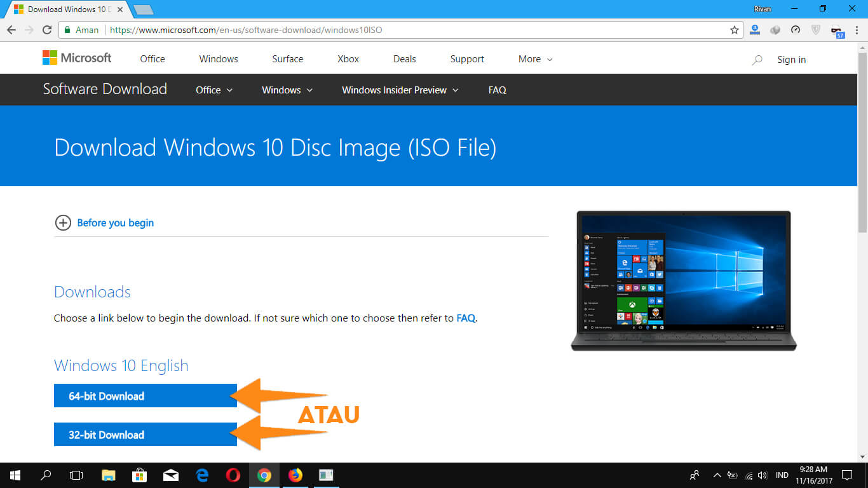Open the Wi-Fi network tray icon

click(x=749, y=475)
